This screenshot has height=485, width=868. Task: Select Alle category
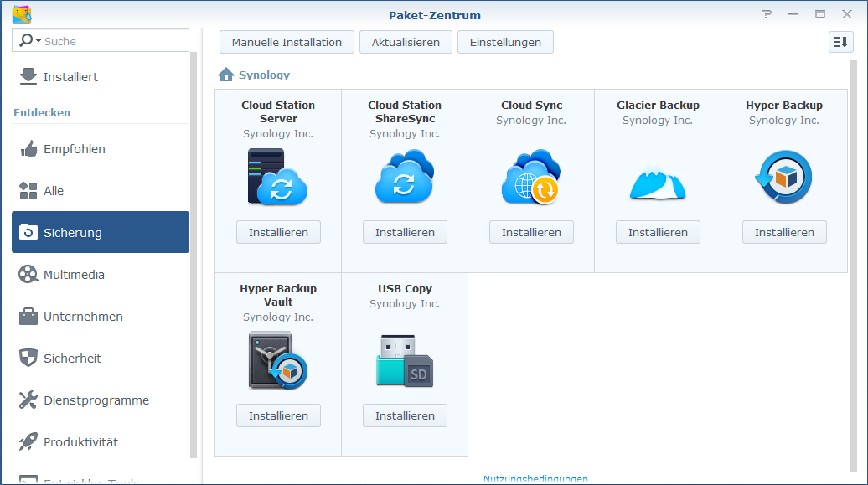click(x=101, y=191)
